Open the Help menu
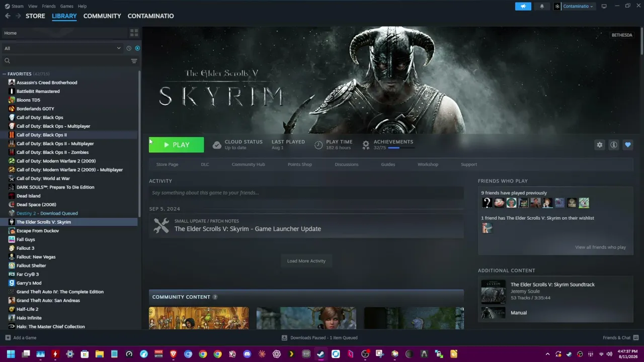The width and height of the screenshot is (644, 362). pyautogui.click(x=83, y=6)
